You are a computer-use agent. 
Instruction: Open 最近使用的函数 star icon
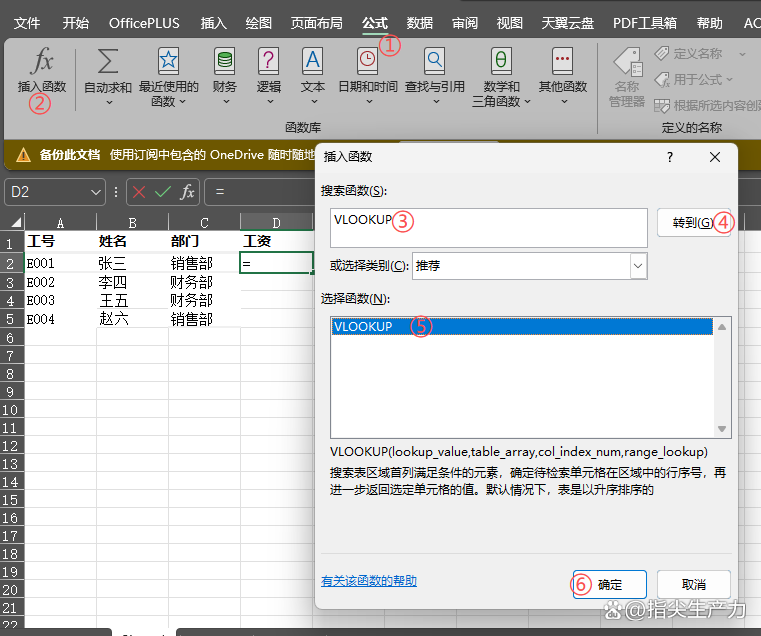click(168, 61)
